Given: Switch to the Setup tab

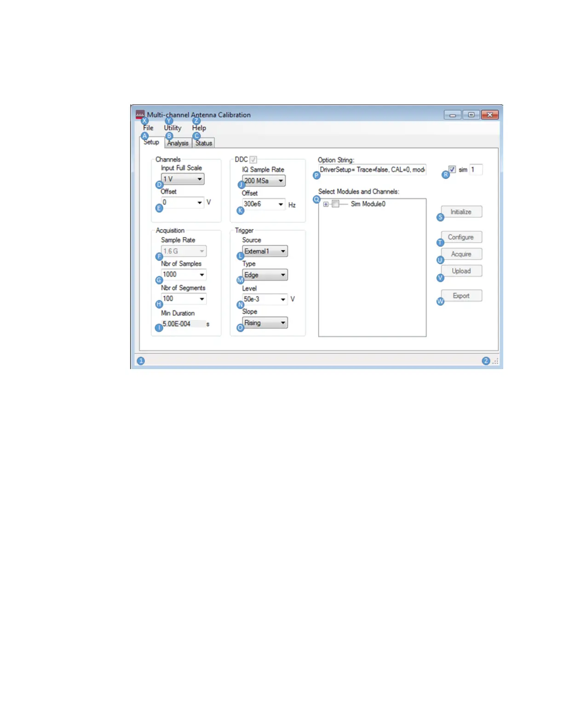Looking at the screenshot, I should point(151,142).
